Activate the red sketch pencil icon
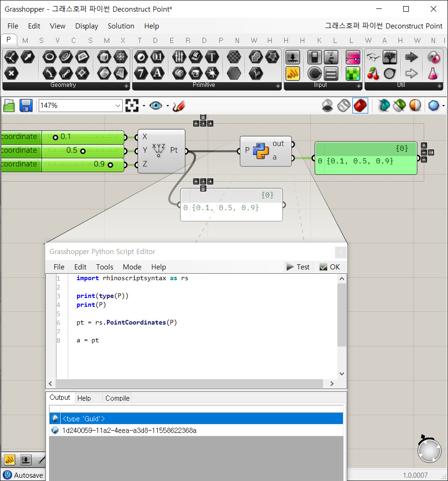448x481 pixels. (x=179, y=106)
